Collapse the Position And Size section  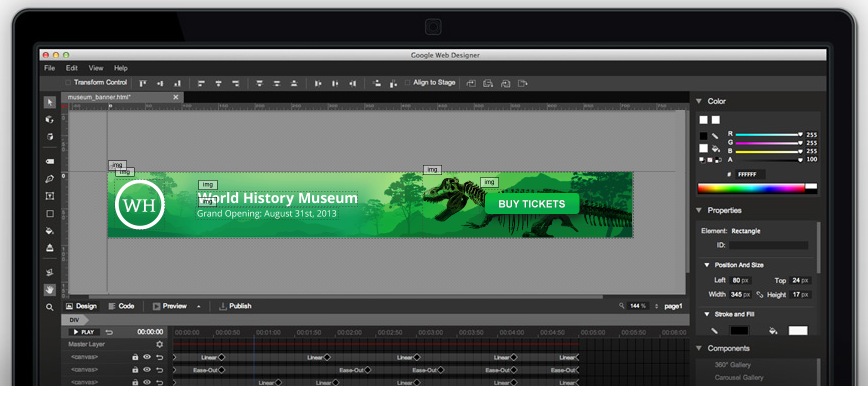click(x=707, y=265)
